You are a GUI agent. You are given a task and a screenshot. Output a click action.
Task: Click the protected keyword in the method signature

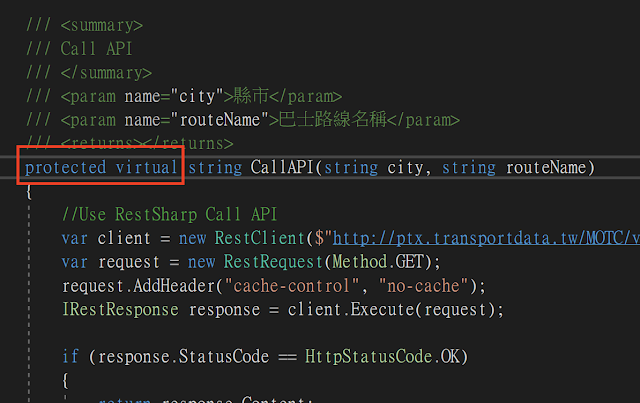(x=66, y=167)
